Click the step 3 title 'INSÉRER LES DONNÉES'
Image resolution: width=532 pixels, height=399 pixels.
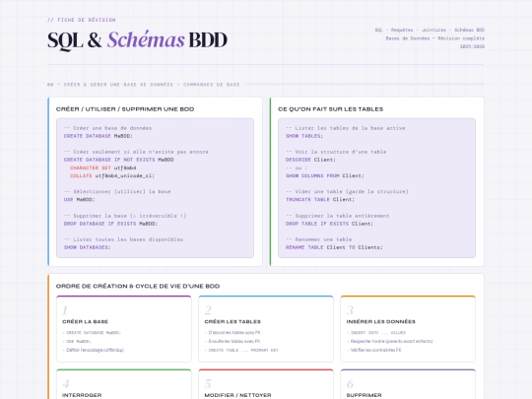380,321
